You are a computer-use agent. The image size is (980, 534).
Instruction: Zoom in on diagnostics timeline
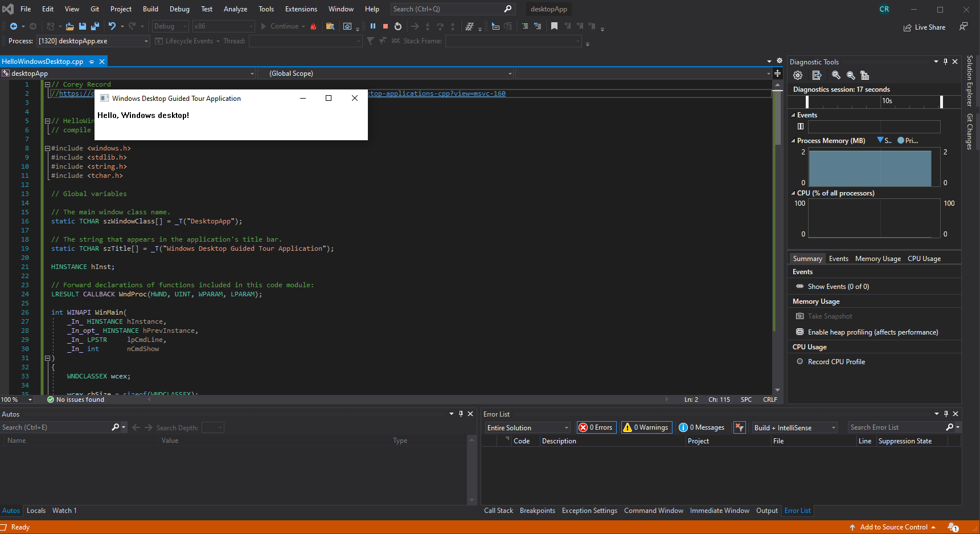click(x=836, y=75)
